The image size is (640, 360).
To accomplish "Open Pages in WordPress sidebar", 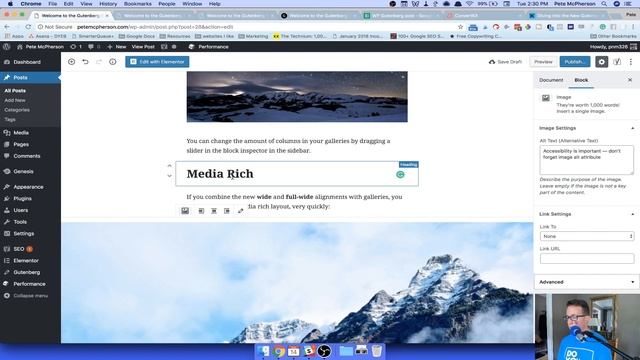I will 21,144.
